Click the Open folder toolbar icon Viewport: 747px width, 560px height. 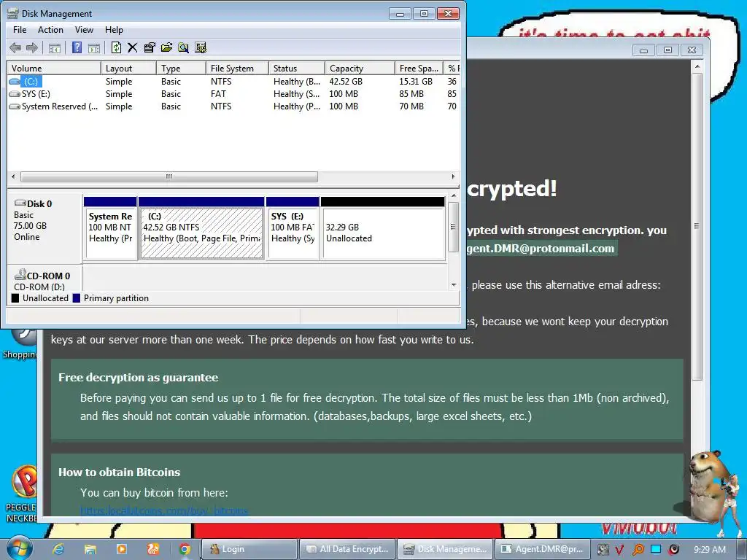click(x=167, y=47)
